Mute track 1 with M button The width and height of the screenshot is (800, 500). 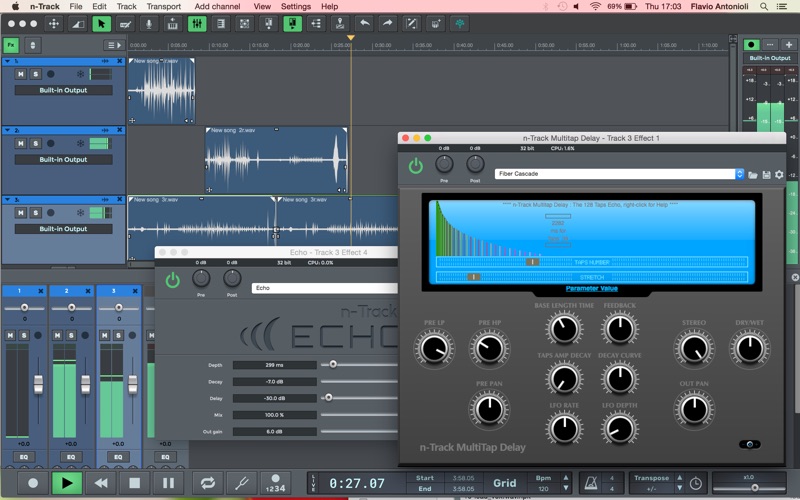[x=21, y=74]
